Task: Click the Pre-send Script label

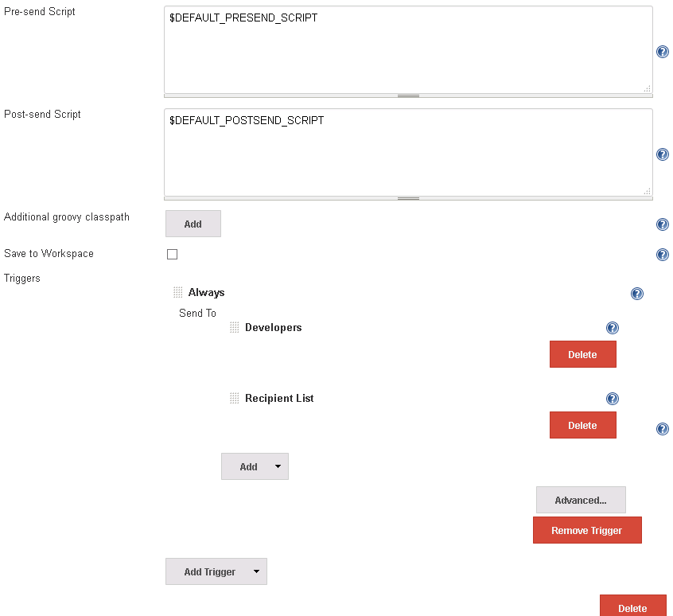Action: pyautogui.click(x=40, y=12)
